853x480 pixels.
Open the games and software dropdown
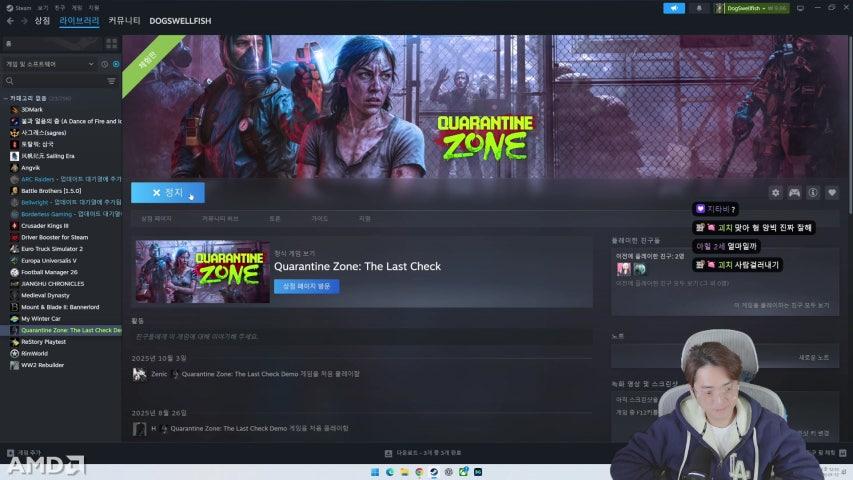pyautogui.click(x=50, y=64)
